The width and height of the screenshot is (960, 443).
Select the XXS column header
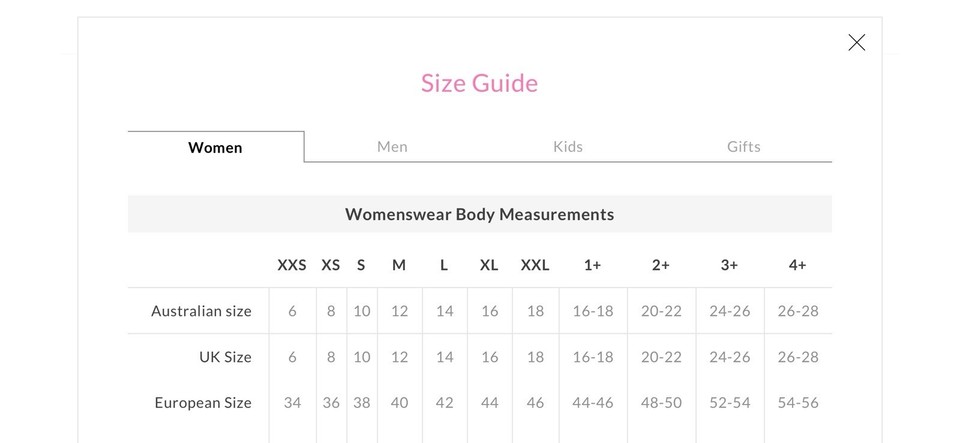292,265
